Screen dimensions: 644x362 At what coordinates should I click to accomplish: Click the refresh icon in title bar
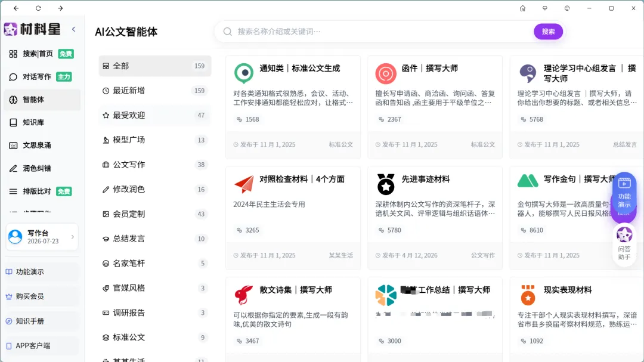38,8
